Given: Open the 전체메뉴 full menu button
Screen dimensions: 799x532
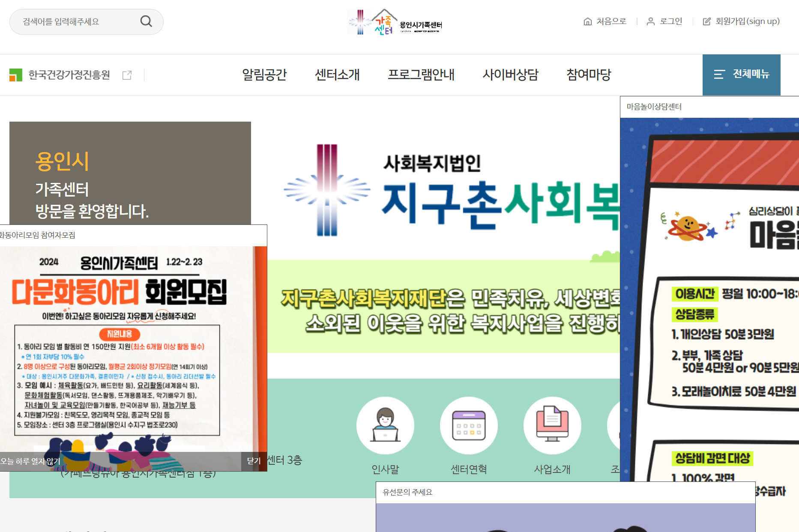Looking at the screenshot, I should [x=741, y=75].
